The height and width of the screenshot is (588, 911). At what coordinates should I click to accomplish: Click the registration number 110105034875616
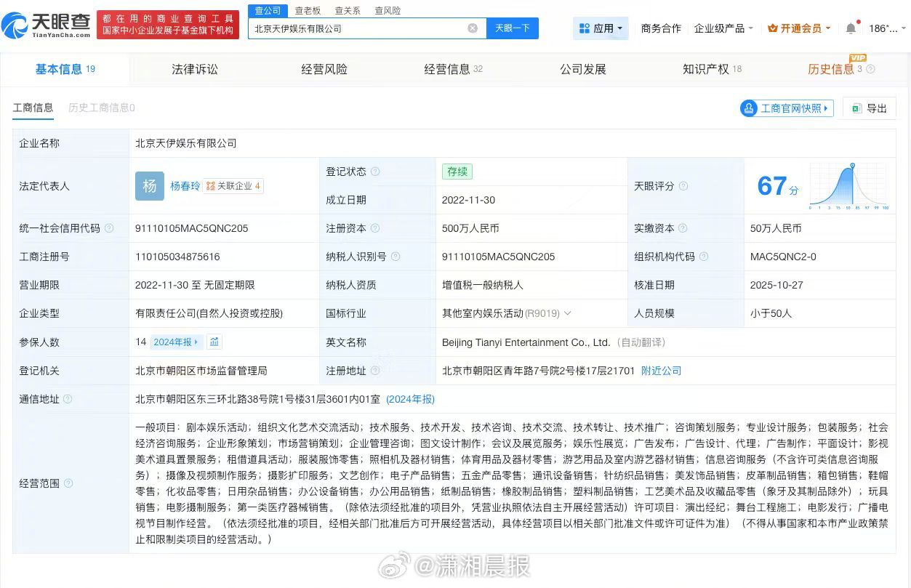point(177,257)
